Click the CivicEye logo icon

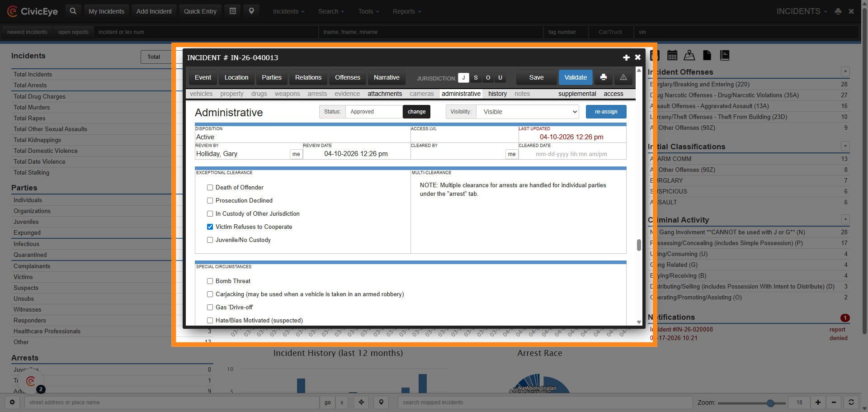coord(12,11)
